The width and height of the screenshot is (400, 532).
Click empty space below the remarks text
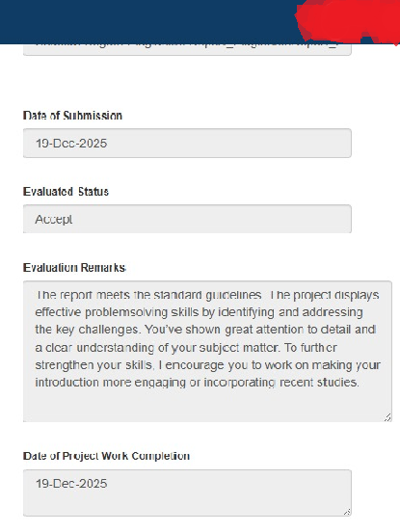(207, 406)
